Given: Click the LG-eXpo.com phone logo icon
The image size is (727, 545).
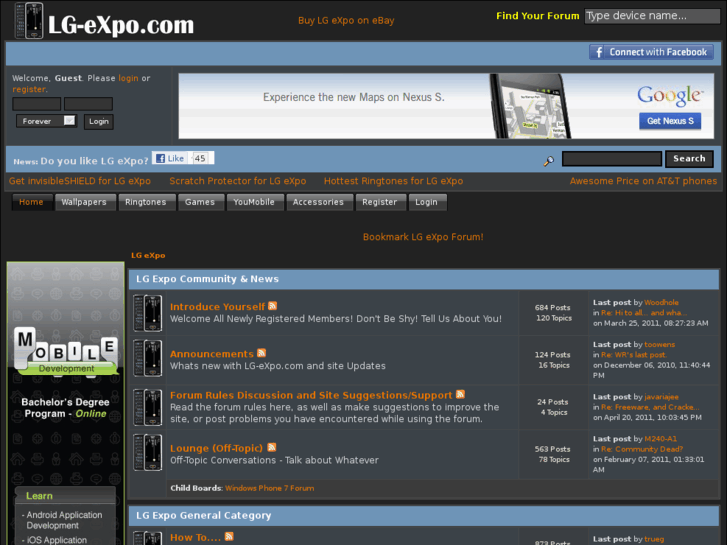Looking at the screenshot, I should point(29,21).
